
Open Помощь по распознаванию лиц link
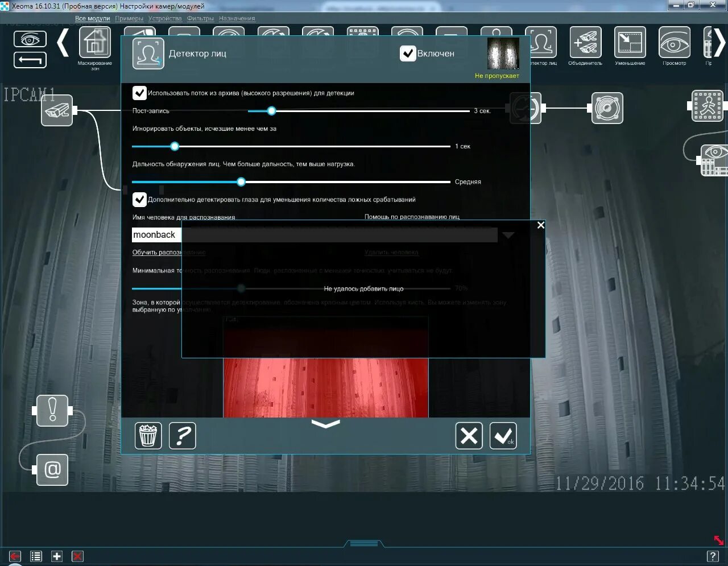pos(412,217)
